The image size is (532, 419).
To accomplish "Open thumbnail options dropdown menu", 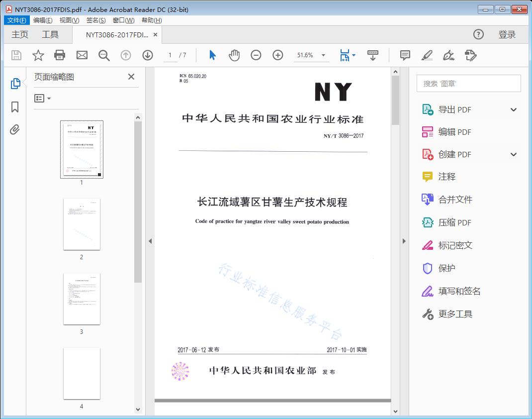I will click(43, 99).
